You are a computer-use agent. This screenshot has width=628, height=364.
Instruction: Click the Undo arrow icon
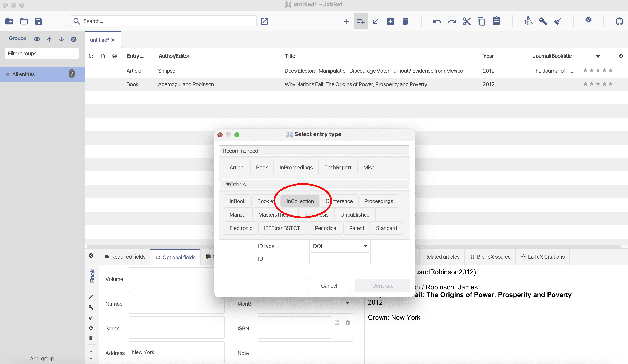coord(437,21)
